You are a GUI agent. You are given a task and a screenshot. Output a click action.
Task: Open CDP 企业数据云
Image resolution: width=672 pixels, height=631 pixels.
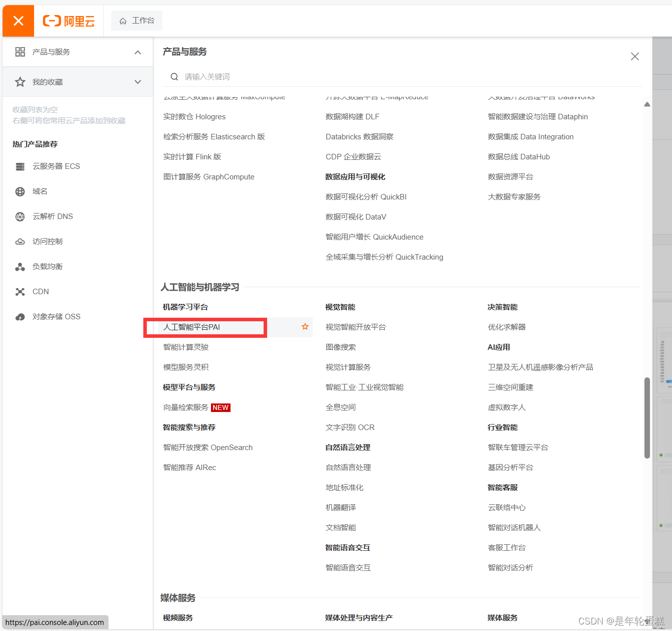coord(353,157)
